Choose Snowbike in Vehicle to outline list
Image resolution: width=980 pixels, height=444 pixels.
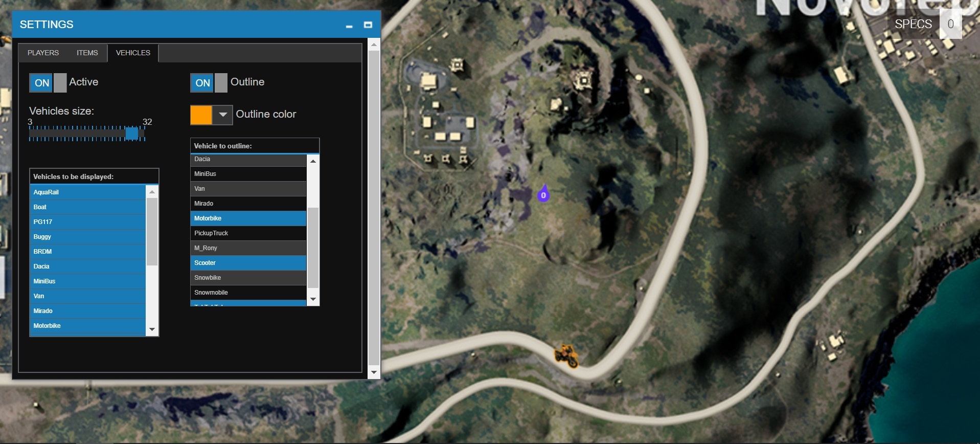coord(248,278)
